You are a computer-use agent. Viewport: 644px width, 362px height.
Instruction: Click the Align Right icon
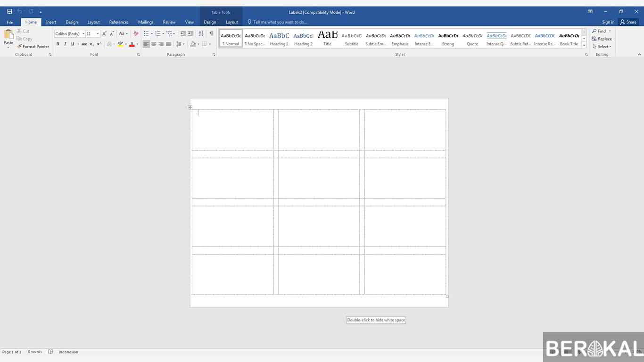pyautogui.click(x=161, y=44)
